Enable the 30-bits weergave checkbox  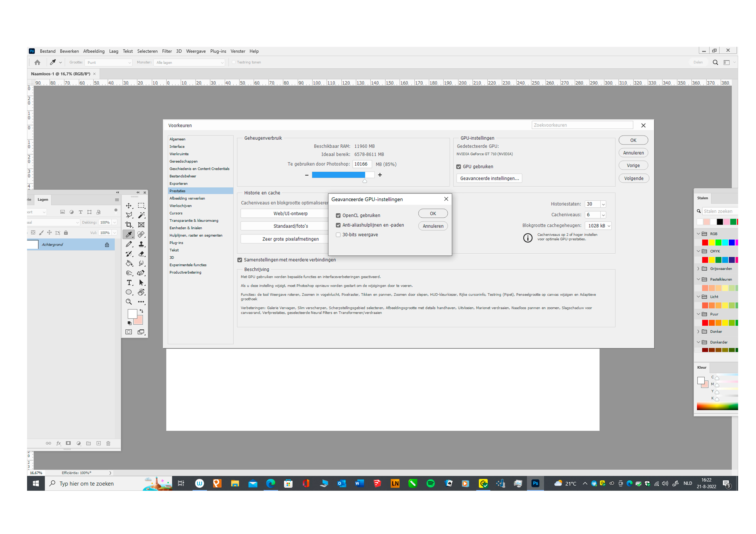[x=338, y=235]
